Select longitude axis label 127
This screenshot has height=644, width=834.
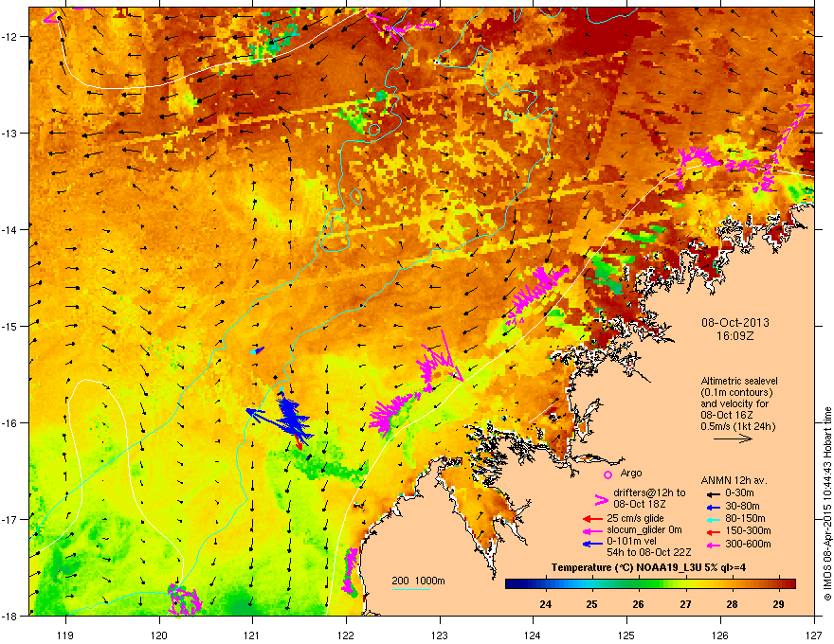click(x=814, y=635)
